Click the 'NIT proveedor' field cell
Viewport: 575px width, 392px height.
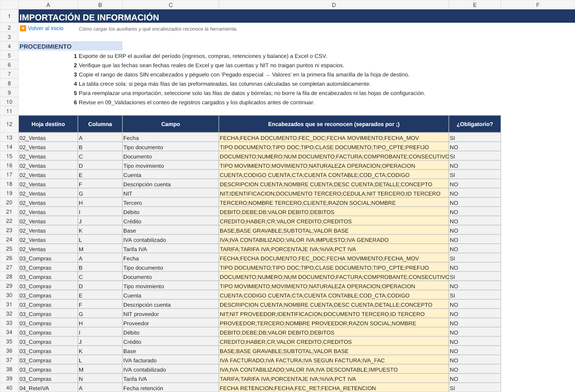171,314
